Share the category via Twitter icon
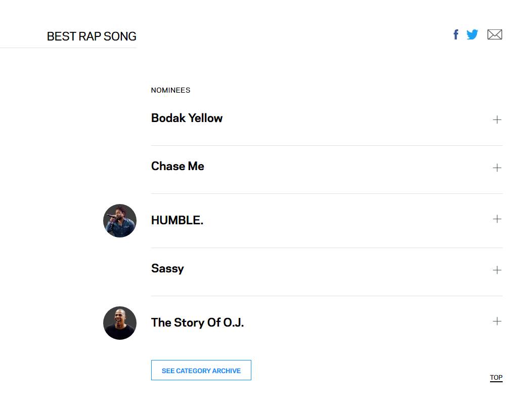 click(x=472, y=34)
